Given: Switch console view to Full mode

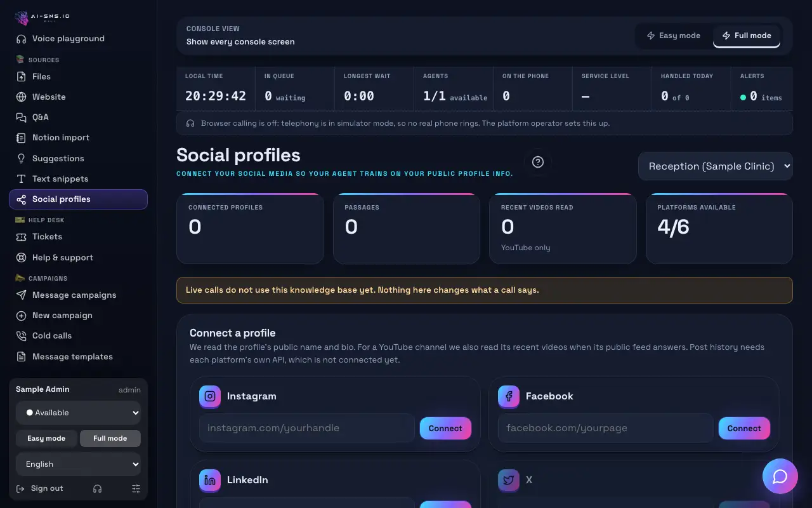Looking at the screenshot, I should [747, 36].
